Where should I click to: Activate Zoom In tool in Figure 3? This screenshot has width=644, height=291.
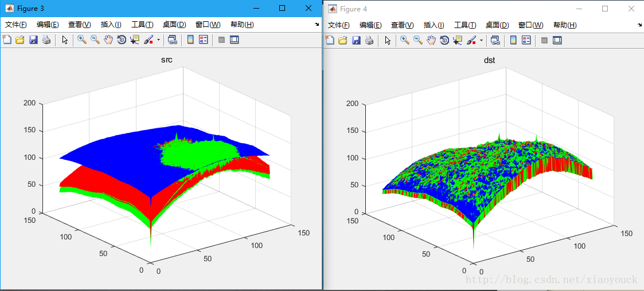pos(82,40)
